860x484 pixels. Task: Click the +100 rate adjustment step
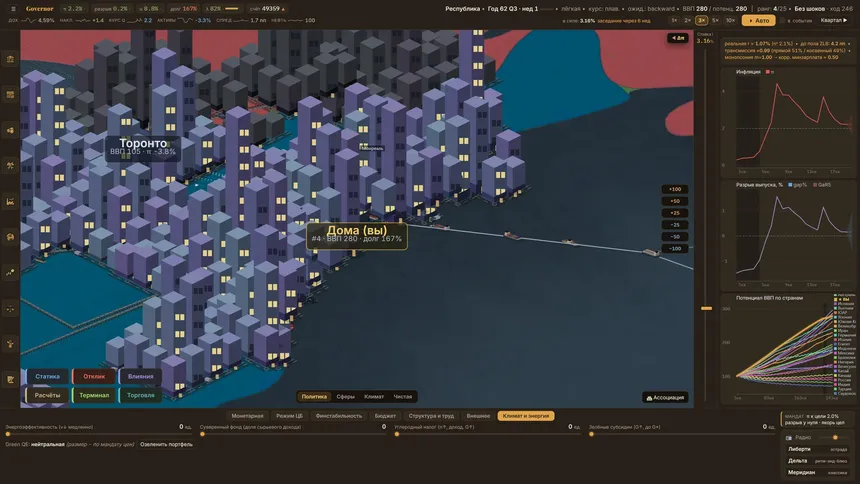(675, 189)
